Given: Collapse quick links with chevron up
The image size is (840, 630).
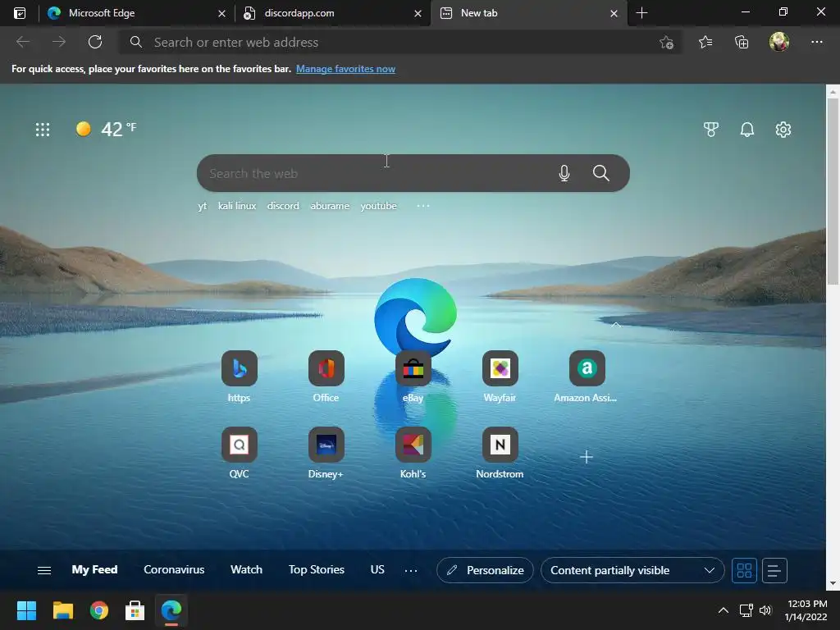Looking at the screenshot, I should [x=616, y=325].
